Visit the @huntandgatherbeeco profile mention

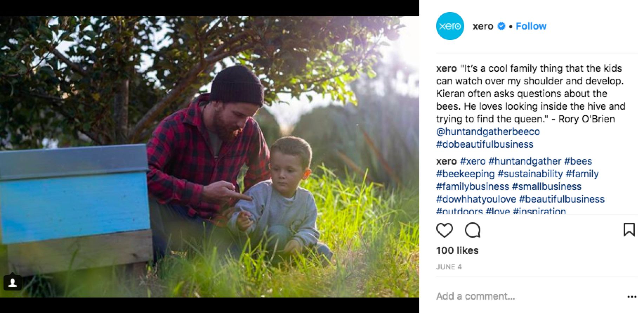[x=488, y=132]
